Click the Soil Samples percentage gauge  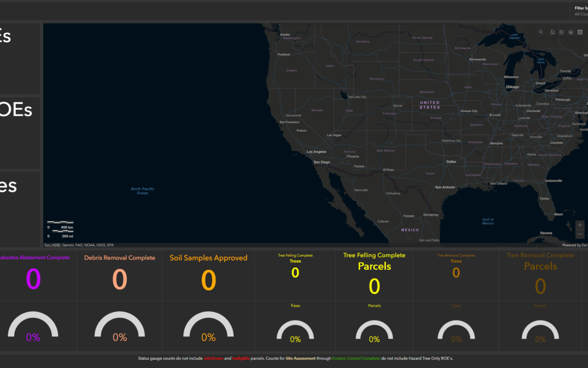pos(209,330)
